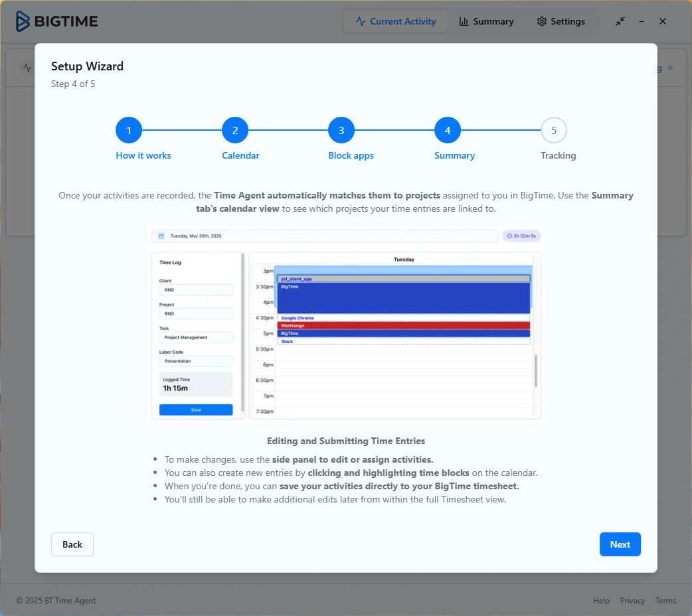Image resolution: width=692 pixels, height=616 pixels.
Task: Open the Privacy link in footer
Action: (x=632, y=601)
